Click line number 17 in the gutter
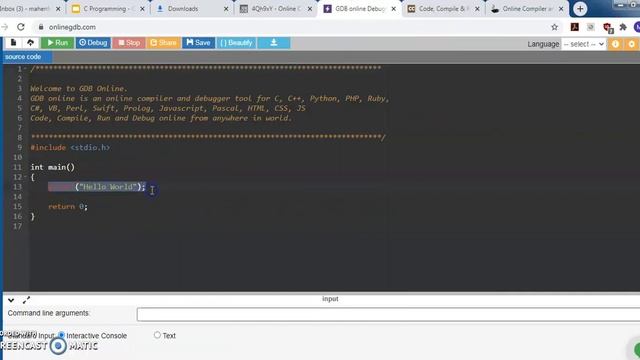The width and height of the screenshot is (640, 360). (x=17, y=226)
